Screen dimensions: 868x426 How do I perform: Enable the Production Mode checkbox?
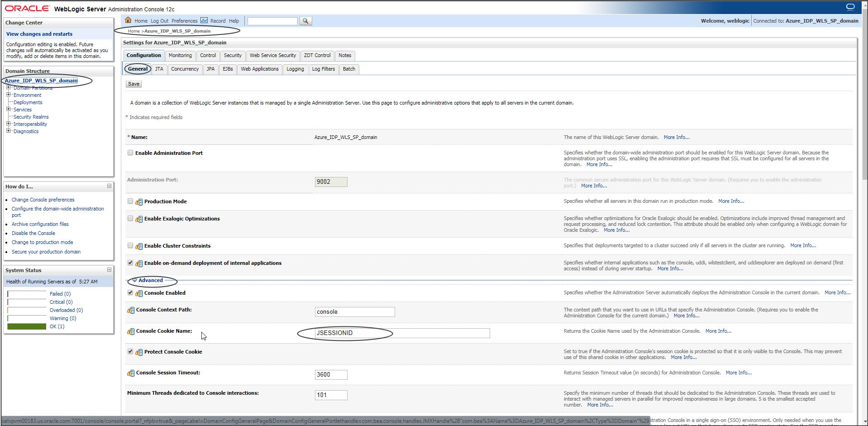(x=130, y=201)
